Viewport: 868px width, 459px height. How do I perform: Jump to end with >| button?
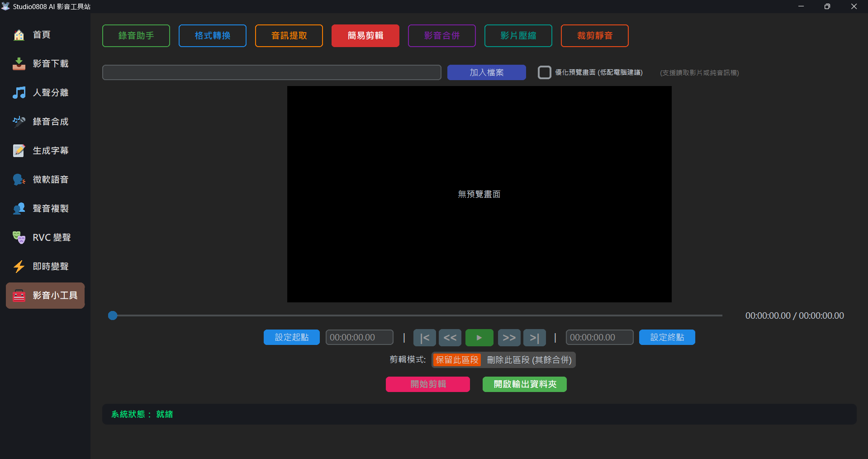535,338
